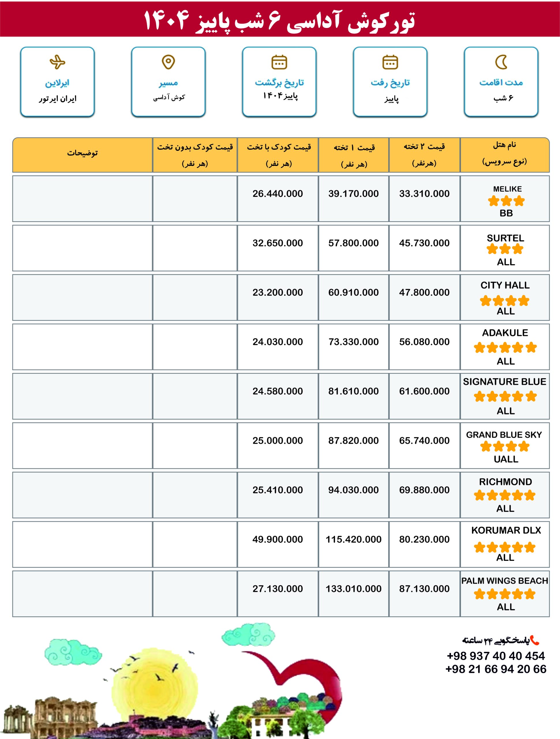Click the crescent moon stay duration icon
Image resolution: width=560 pixels, height=739 pixels.
point(501,62)
